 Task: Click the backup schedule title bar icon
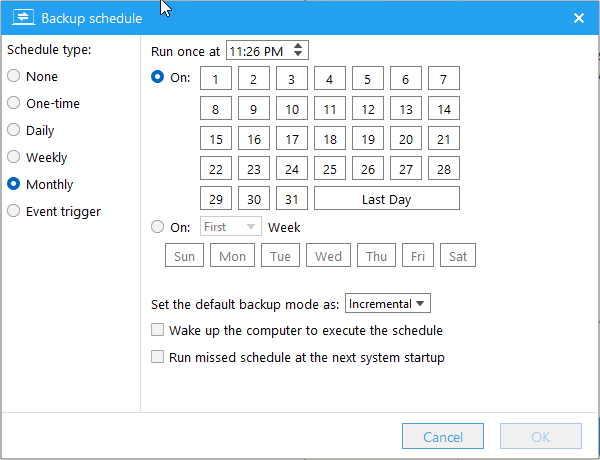coord(22,18)
